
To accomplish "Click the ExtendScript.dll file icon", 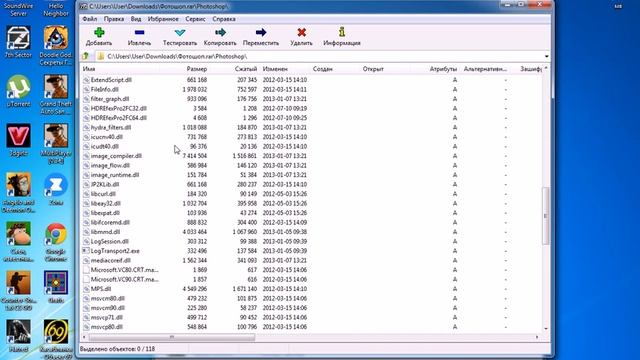I will coord(86,80).
